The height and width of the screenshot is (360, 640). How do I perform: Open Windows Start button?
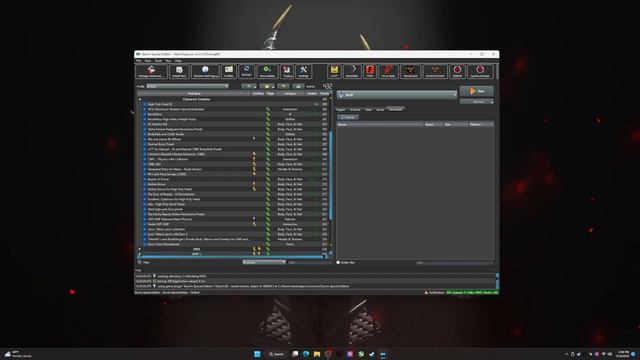(x=257, y=354)
